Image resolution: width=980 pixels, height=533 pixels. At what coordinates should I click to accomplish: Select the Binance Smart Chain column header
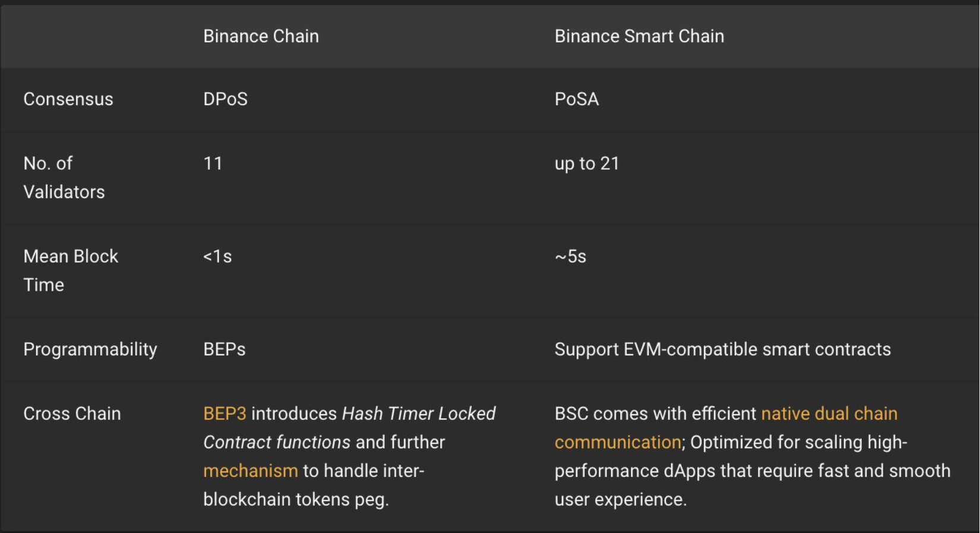point(639,36)
